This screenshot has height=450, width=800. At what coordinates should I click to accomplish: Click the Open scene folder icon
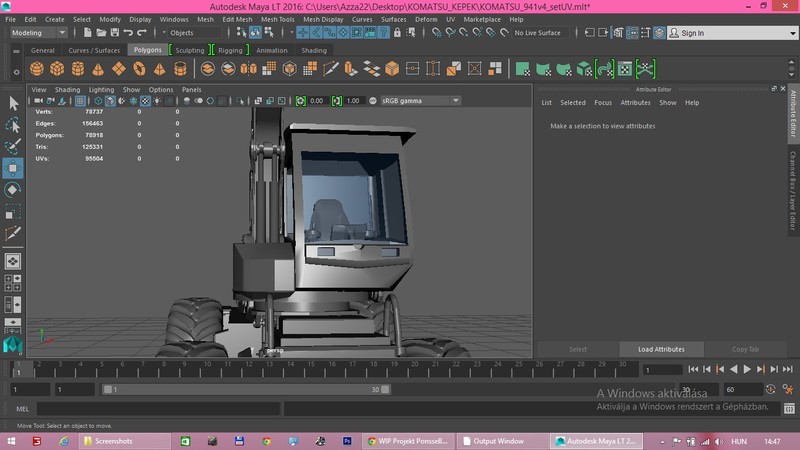[x=101, y=33]
